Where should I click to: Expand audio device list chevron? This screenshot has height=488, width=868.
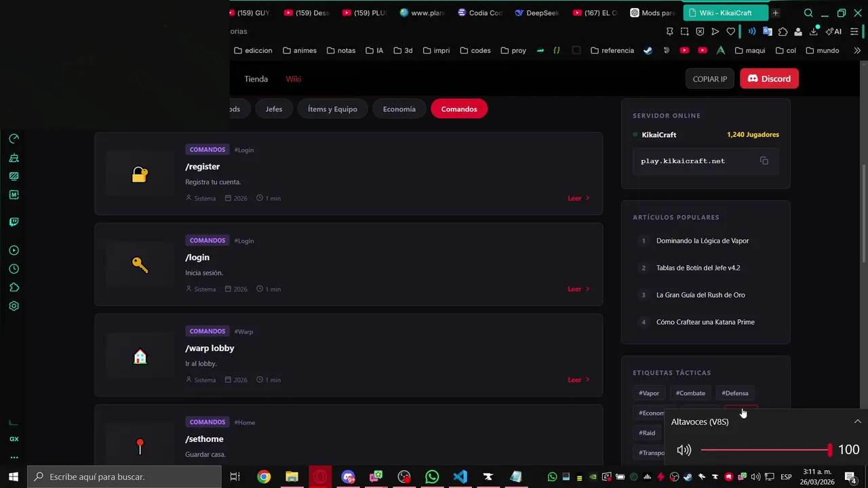pyautogui.click(x=857, y=422)
